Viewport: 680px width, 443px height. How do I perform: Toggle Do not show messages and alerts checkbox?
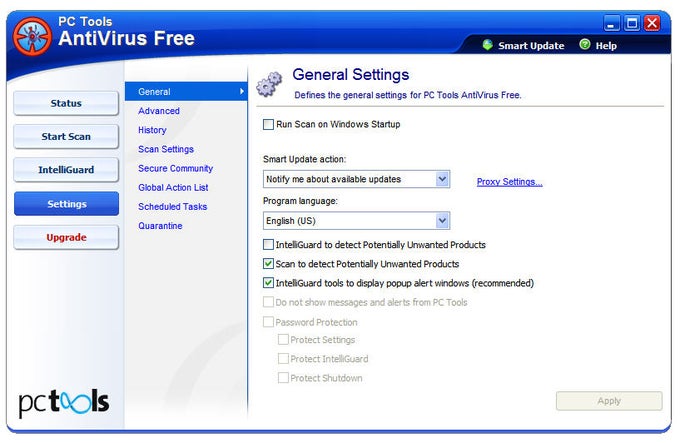[268, 302]
